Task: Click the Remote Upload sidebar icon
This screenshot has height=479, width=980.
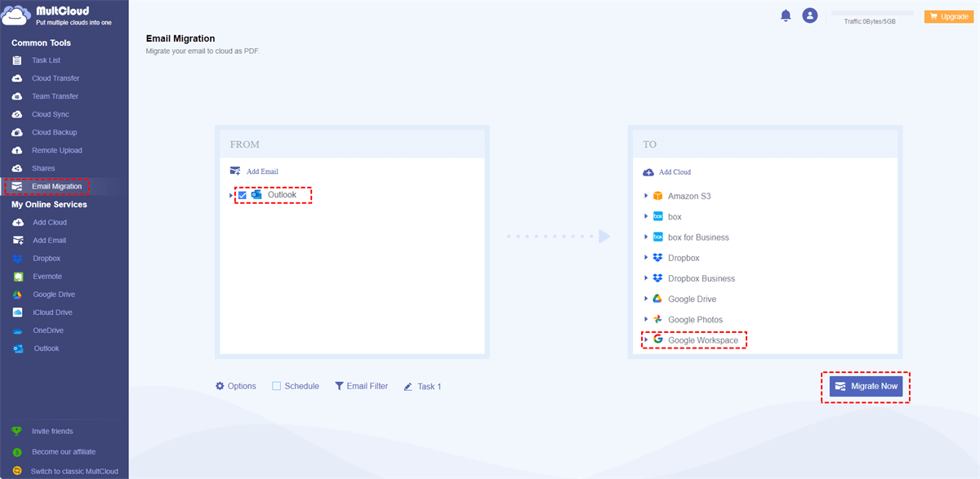Action: (x=17, y=150)
